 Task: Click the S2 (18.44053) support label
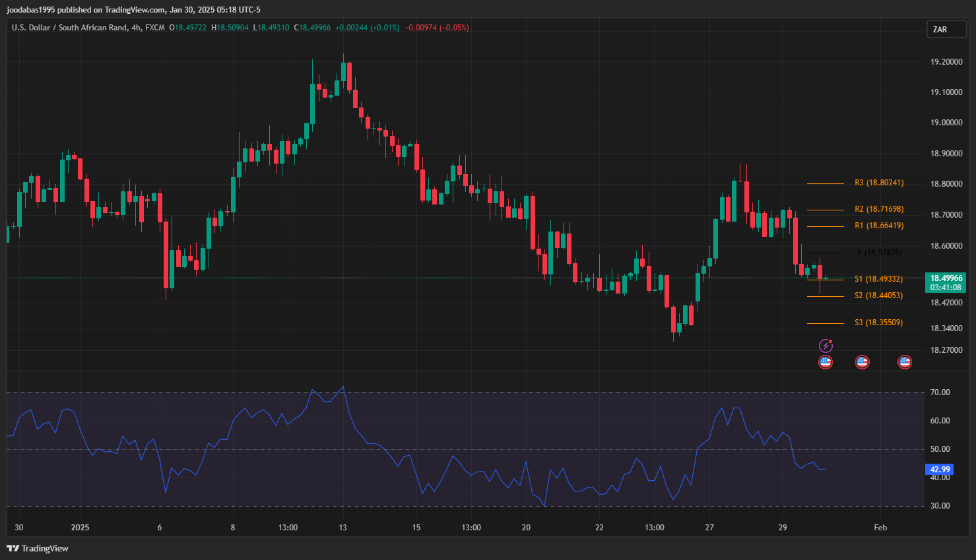[x=878, y=296]
